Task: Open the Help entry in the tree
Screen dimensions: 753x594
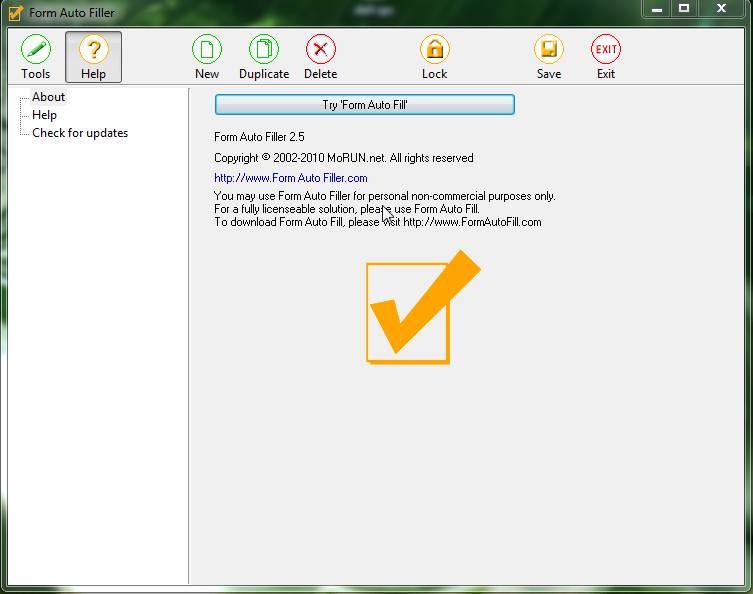Action: click(45, 115)
